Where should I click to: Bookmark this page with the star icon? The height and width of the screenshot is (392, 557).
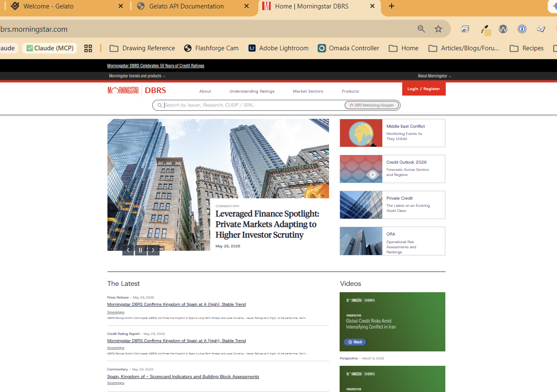click(438, 29)
